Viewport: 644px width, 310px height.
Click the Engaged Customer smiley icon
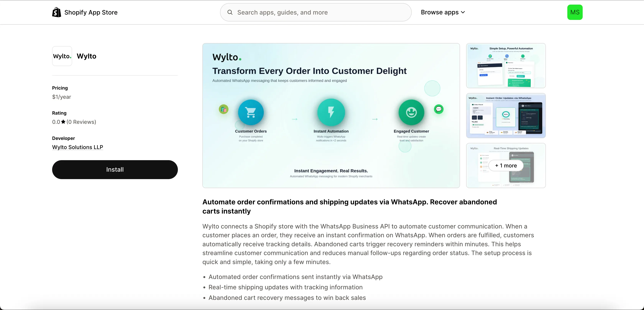[x=411, y=112]
